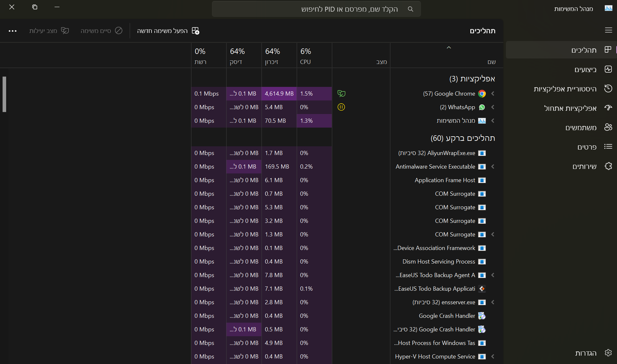Expand Hyper-V Host Compute Service
The width and height of the screenshot is (617, 364).
coord(493,357)
